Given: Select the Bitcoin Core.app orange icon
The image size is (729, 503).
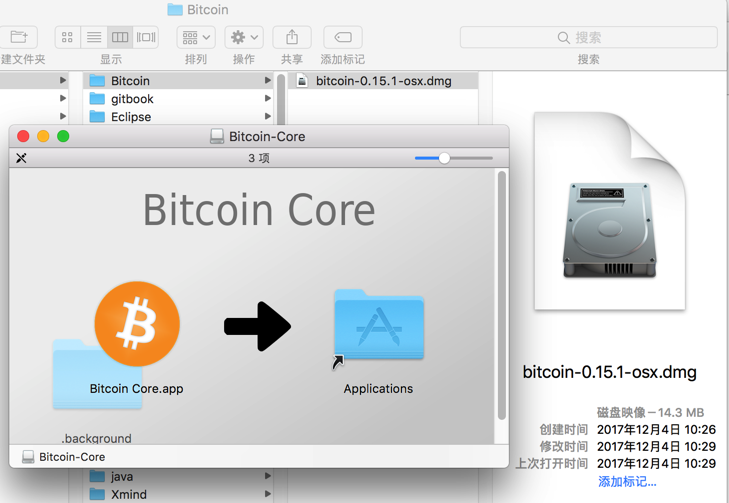Looking at the screenshot, I should point(137,324).
